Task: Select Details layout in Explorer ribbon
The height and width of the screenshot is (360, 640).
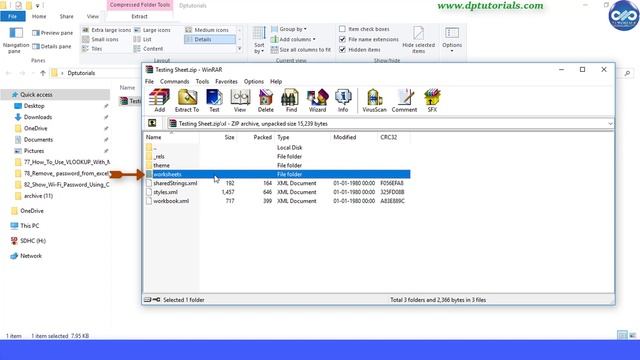Action: click(x=210, y=39)
